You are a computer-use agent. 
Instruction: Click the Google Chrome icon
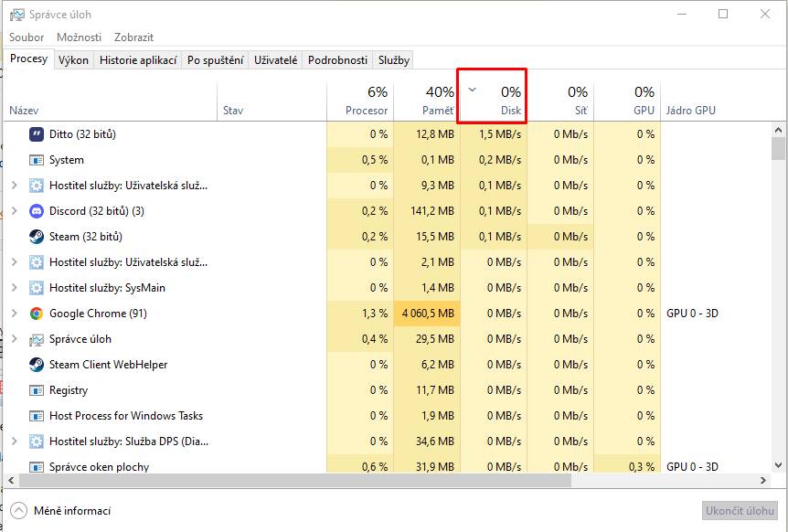(x=37, y=314)
